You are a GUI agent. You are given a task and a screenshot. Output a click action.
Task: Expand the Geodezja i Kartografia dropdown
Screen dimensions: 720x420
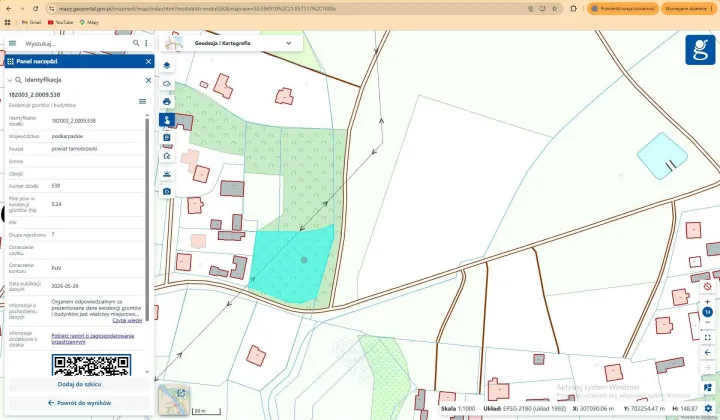click(289, 43)
